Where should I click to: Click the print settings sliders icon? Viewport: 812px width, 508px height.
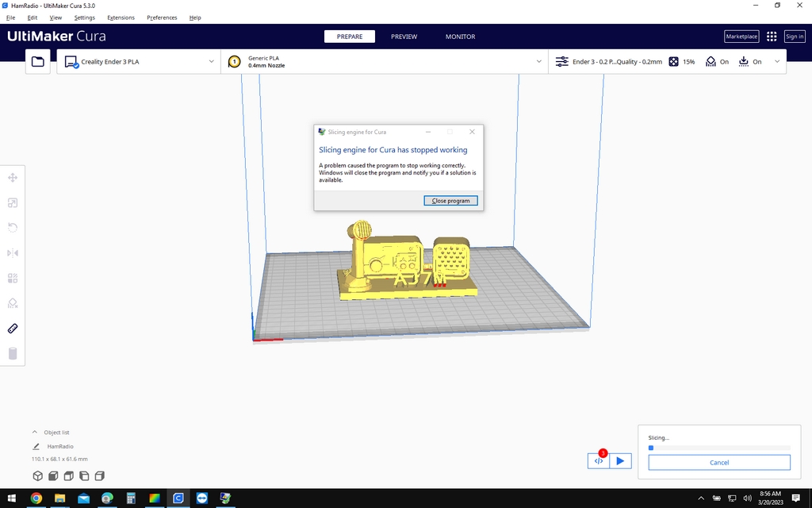click(562, 62)
